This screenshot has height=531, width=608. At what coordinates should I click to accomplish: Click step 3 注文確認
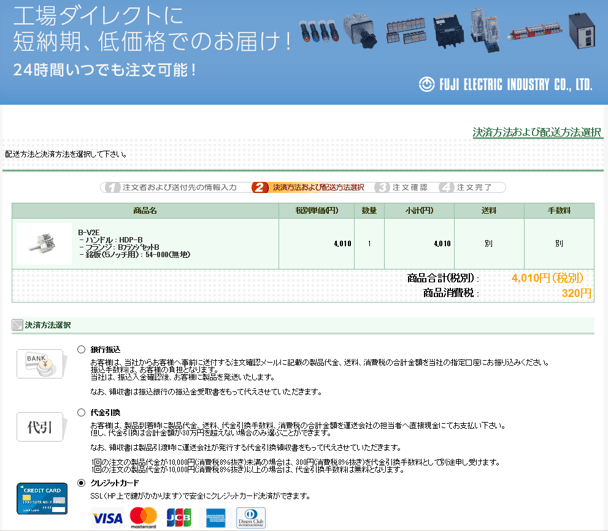(x=402, y=187)
